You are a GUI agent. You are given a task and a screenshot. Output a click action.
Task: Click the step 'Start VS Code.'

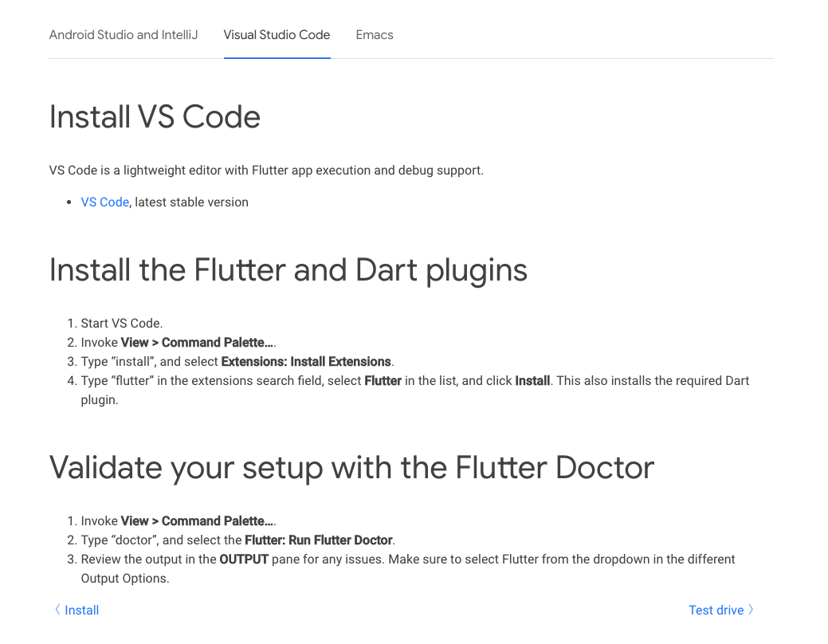pyautogui.click(x=121, y=324)
